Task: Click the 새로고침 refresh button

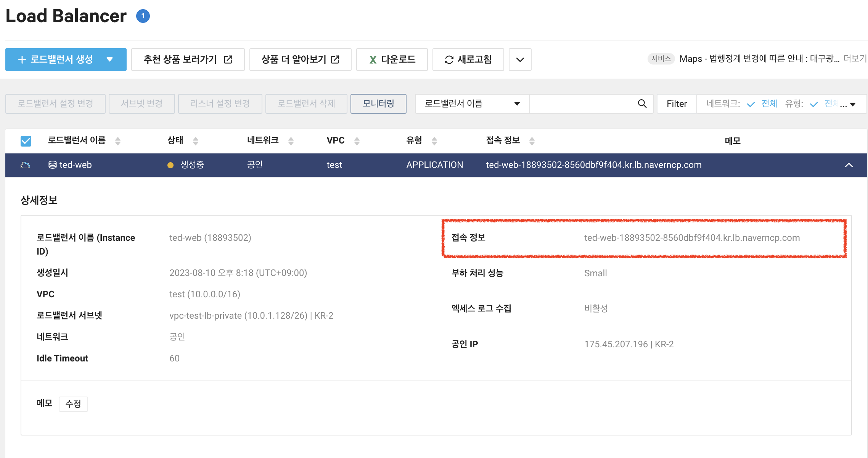Action: coord(468,60)
